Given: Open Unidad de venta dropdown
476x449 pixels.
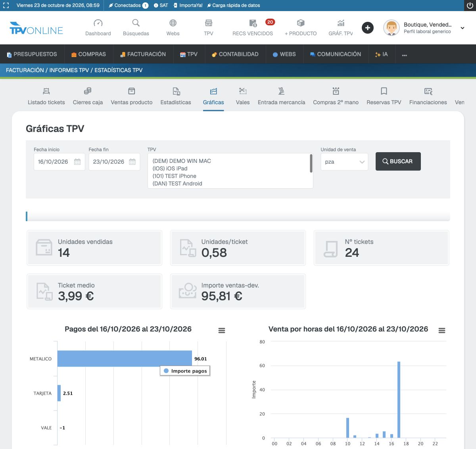Looking at the screenshot, I should pyautogui.click(x=344, y=162).
